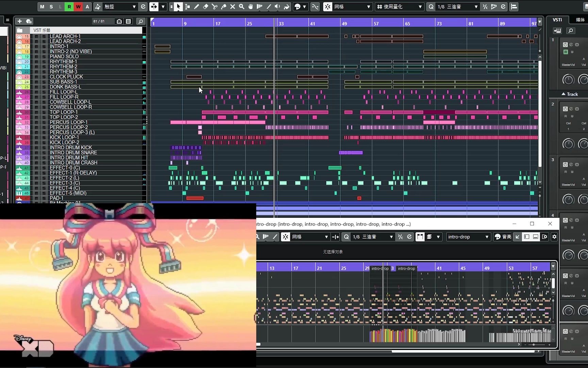Select the Glue tool

[224, 6]
